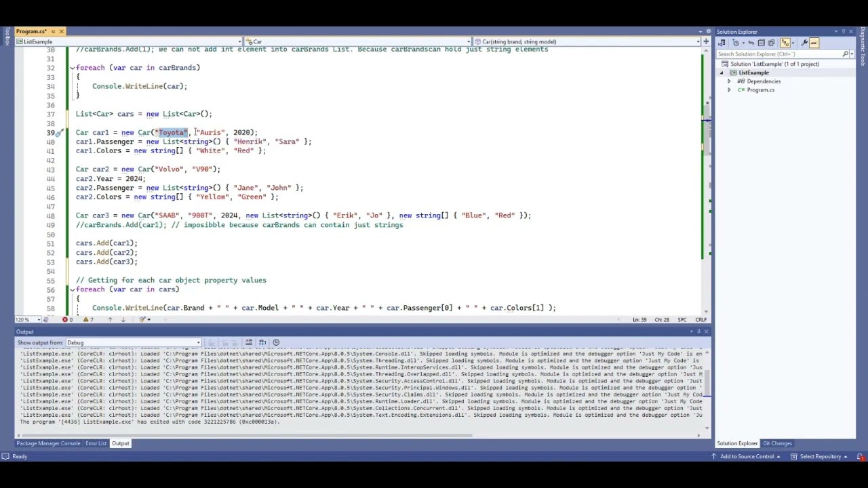Image resolution: width=868 pixels, height=488 pixels.
Task: Select the Output bottom tab
Action: [x=120, y=443]
